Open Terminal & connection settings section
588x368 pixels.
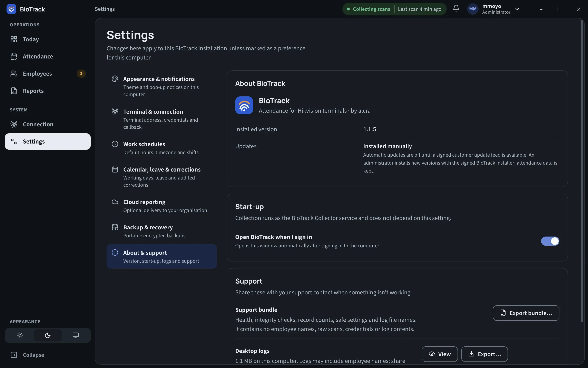click(x=161, y=119)
